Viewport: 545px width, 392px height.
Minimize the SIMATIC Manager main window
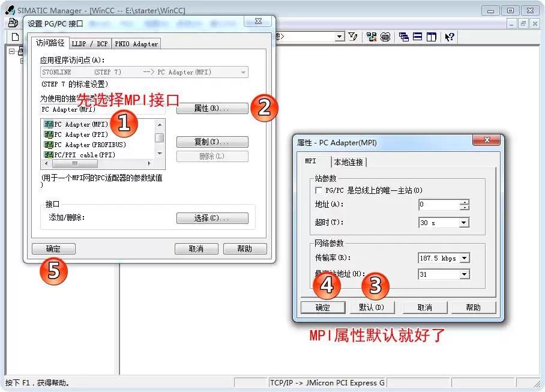(x=490, y=11)
